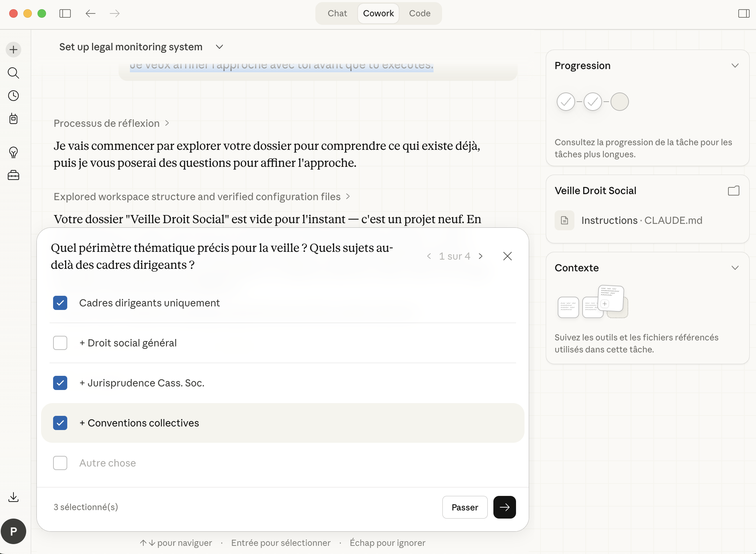Switch to the Code tab
Image resolution: width=756 pixels, height=554 pixels.
[x=419, y=13]
